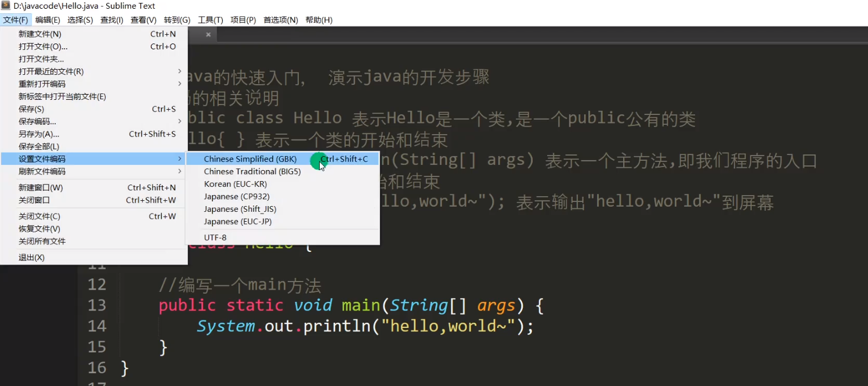Click line number 14 in gutter
The width and height of the screenshot is (868, 386).
97,326
